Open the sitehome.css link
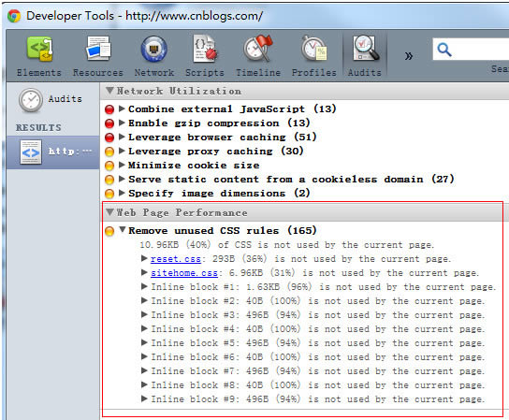509x420 pixels. (x=184, y=273)
